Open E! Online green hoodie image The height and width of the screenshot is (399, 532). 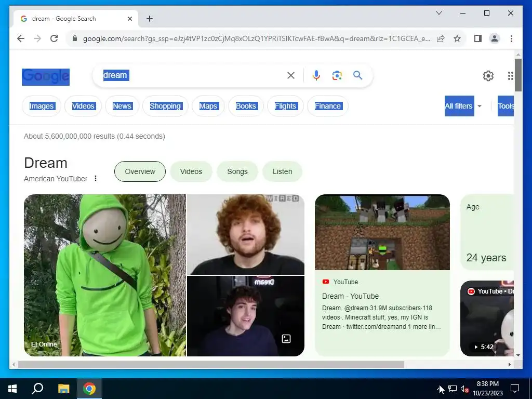(105, 275)
